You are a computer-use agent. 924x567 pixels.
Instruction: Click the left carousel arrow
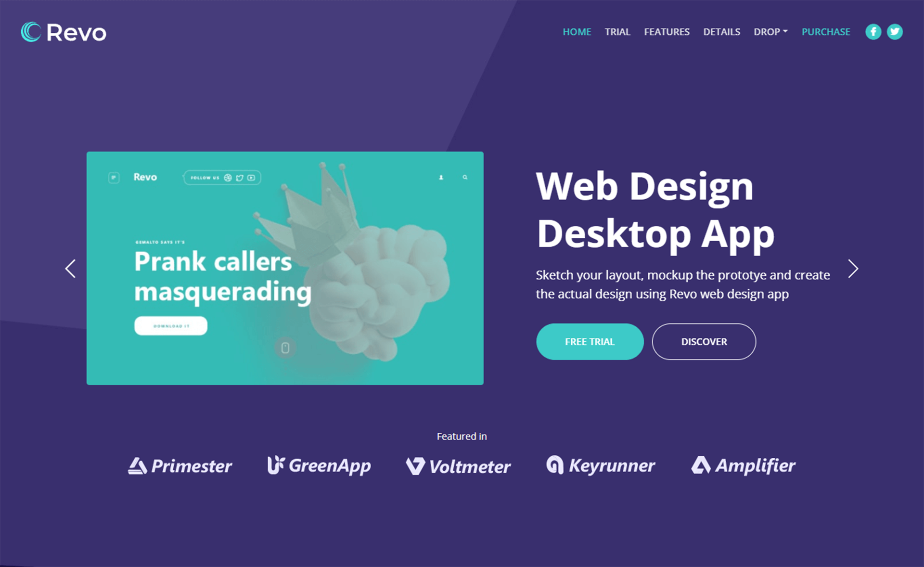(x=70, y=269)
